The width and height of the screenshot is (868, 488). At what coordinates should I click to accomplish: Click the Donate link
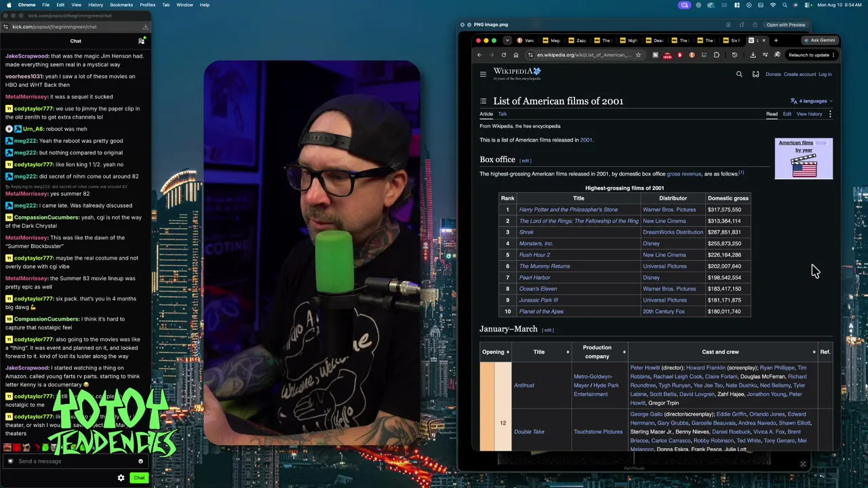[x=773, y=75]
